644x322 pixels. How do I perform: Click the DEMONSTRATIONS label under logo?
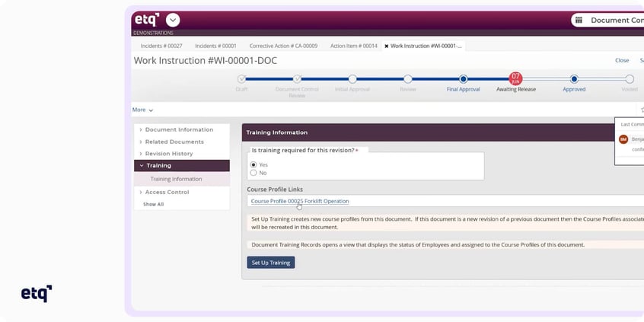pos(153,33)
